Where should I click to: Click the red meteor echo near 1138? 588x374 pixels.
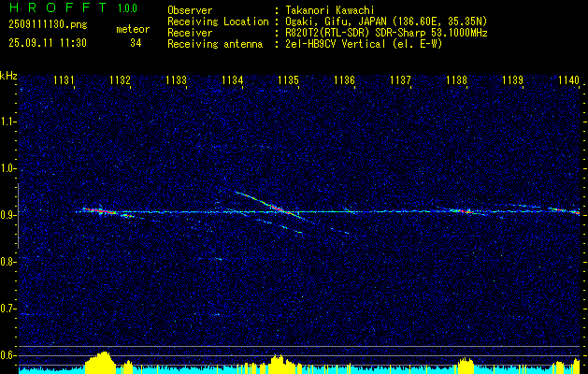[465, 211]
